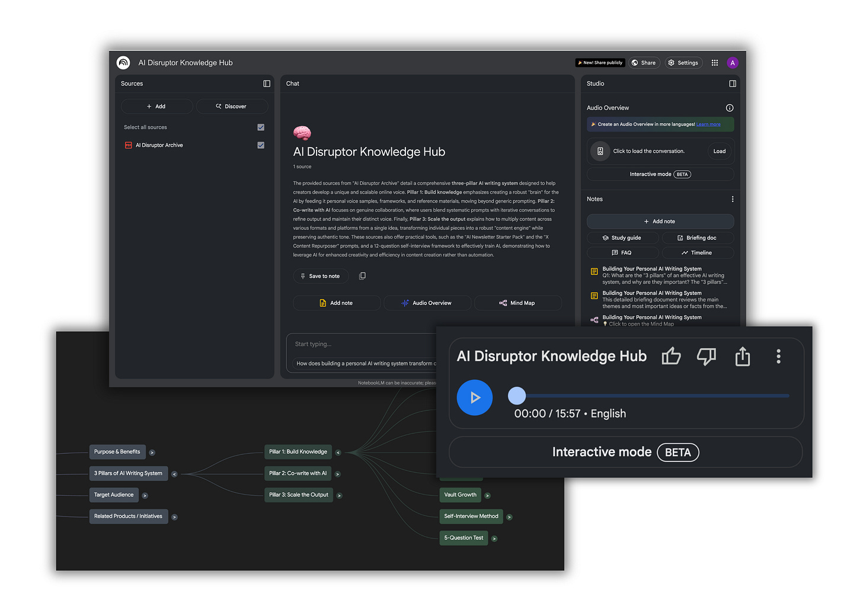Screen dimensions: 863x616
Task: Open the Mind Map note icon in Notes
Action: pos(594,320)
